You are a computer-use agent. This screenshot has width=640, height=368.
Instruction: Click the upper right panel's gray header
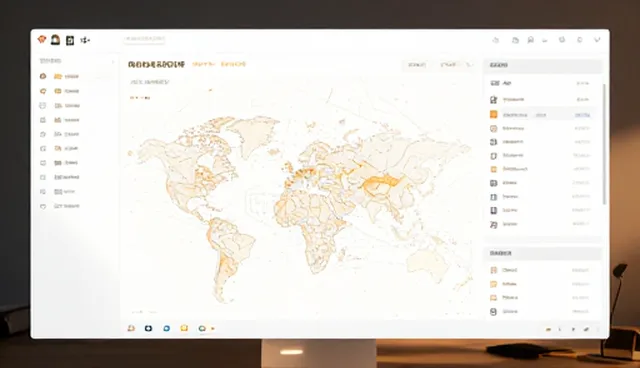tap(543, 65)
